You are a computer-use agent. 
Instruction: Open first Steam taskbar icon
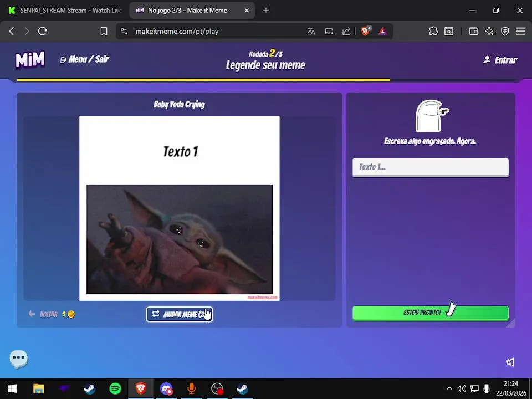coord(90,389)
